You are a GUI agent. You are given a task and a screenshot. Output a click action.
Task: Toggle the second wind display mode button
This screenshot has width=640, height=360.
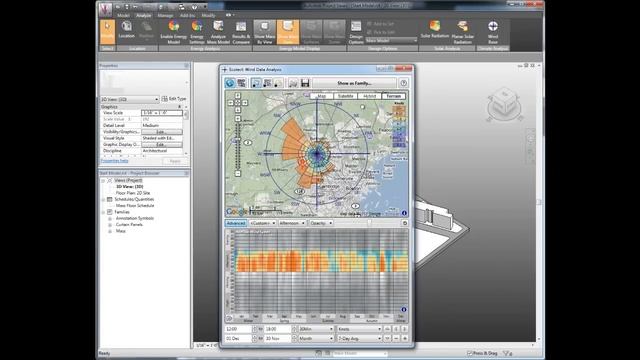[267, 83]
